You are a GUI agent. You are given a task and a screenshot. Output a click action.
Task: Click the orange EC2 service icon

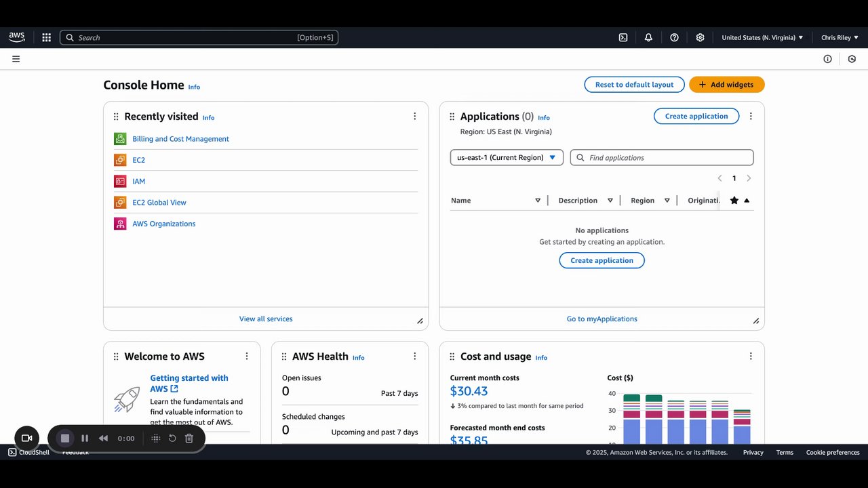point(120,160)
